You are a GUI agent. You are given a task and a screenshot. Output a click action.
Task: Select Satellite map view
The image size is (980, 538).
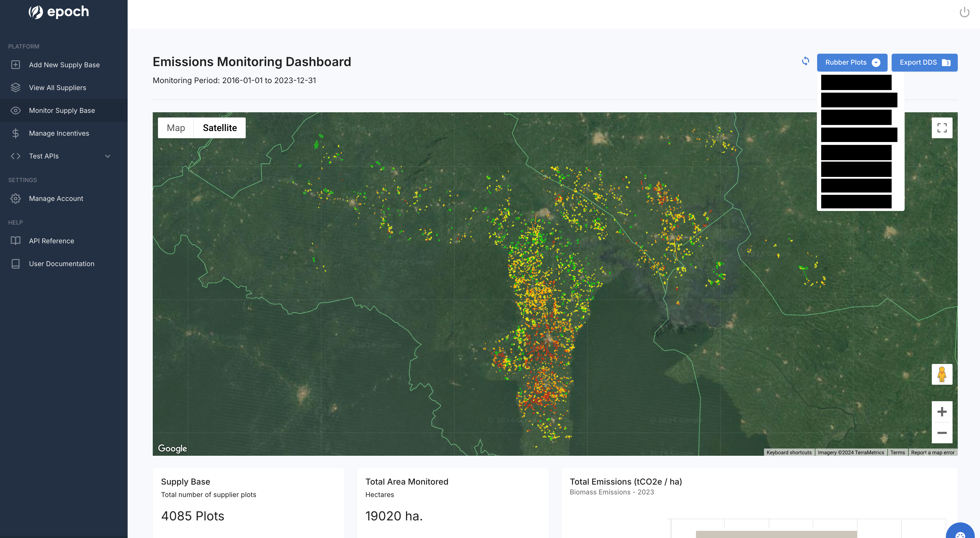219,128
